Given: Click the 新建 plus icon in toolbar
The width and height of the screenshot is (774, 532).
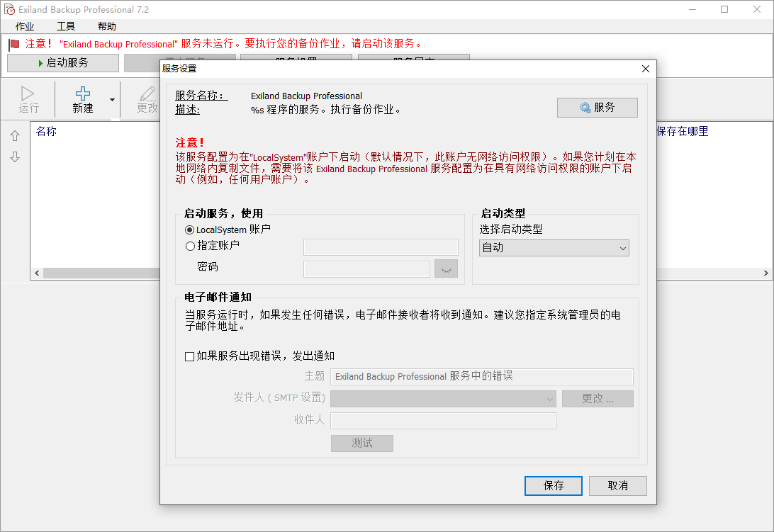Looking at the screenshot, I should [x=82, y=94].
